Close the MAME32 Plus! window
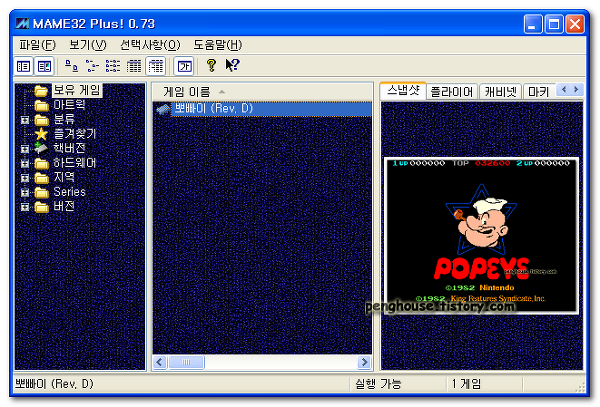 [x=575, y=24]
